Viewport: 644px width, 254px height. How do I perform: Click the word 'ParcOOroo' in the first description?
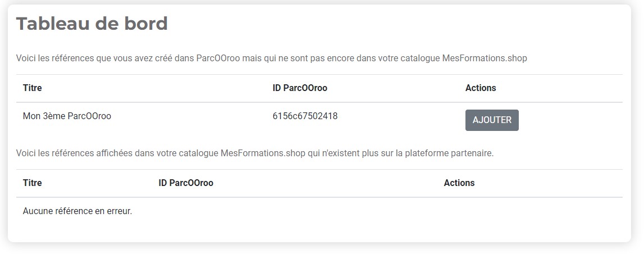coord(218,58)
